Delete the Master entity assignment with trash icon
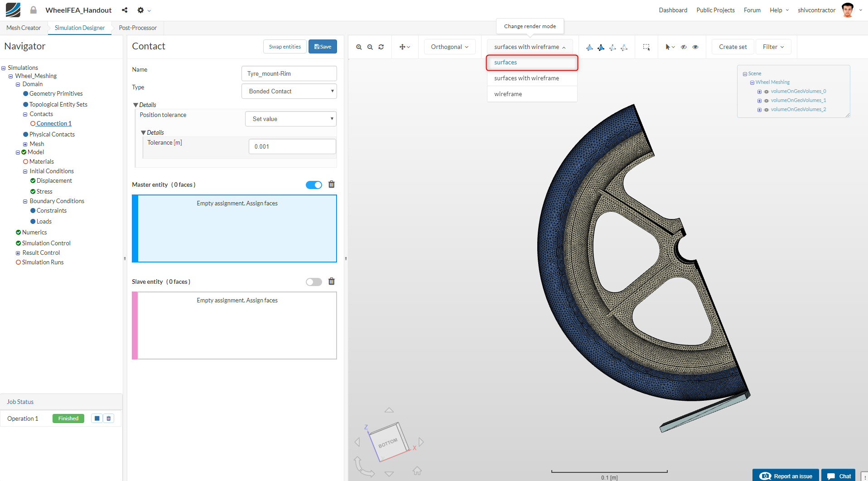The width and height of the screenshot is (868, 481). [x=332, y=185]
